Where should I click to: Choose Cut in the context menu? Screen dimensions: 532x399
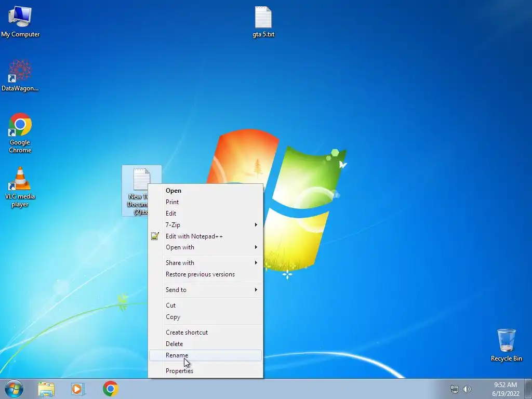pyautogui.click(x=206, y=305)
